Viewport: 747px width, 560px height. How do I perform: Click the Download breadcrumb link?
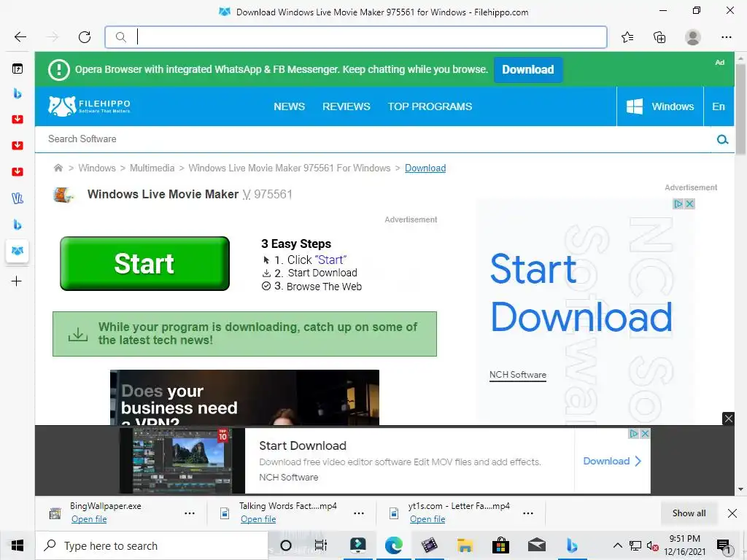[425, 168]
